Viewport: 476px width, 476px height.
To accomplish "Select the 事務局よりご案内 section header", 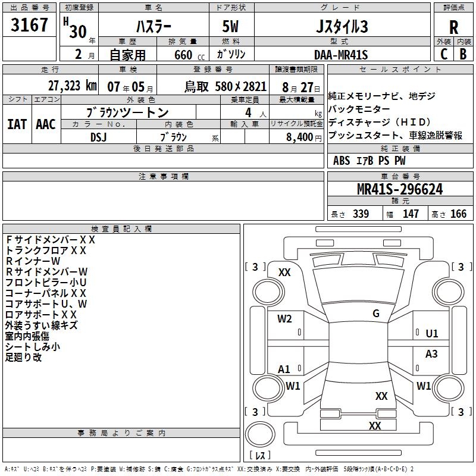I will pyautogui.click(x=121, y=433).
